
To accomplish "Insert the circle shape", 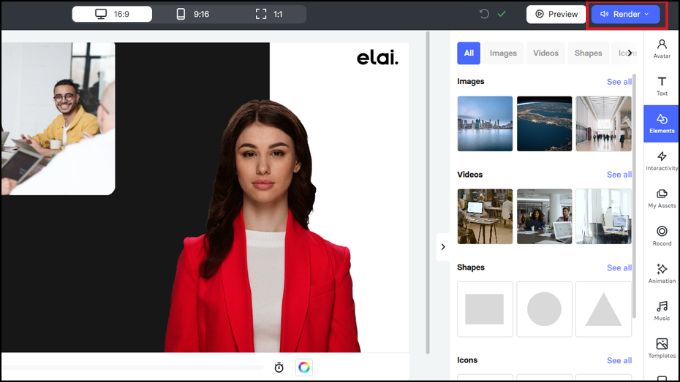I will pos(544,309).
